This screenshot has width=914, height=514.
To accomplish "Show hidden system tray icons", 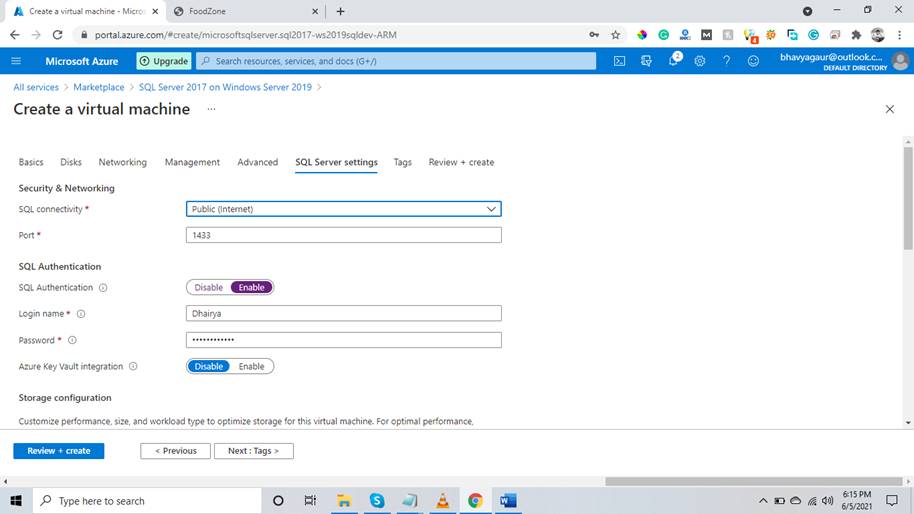I will click(763, 501).
